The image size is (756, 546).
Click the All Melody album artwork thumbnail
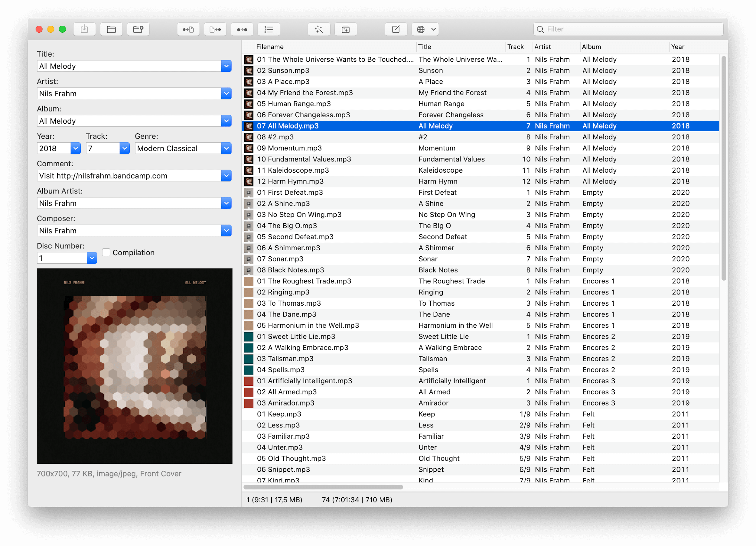coord(134,367)
